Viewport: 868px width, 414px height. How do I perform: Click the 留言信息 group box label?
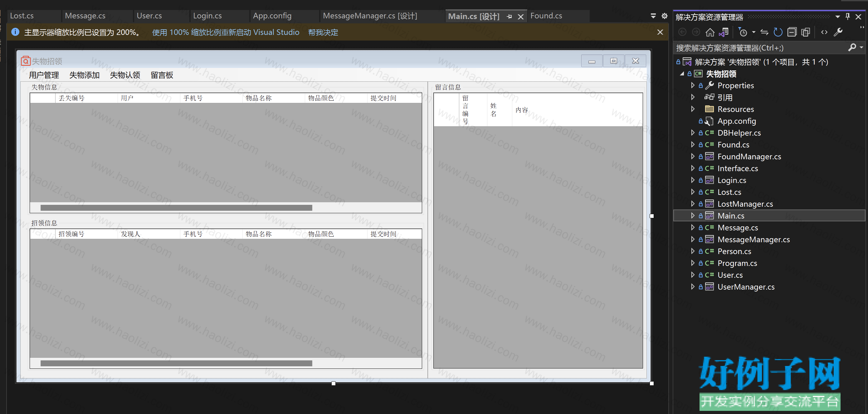coord(447,87)
